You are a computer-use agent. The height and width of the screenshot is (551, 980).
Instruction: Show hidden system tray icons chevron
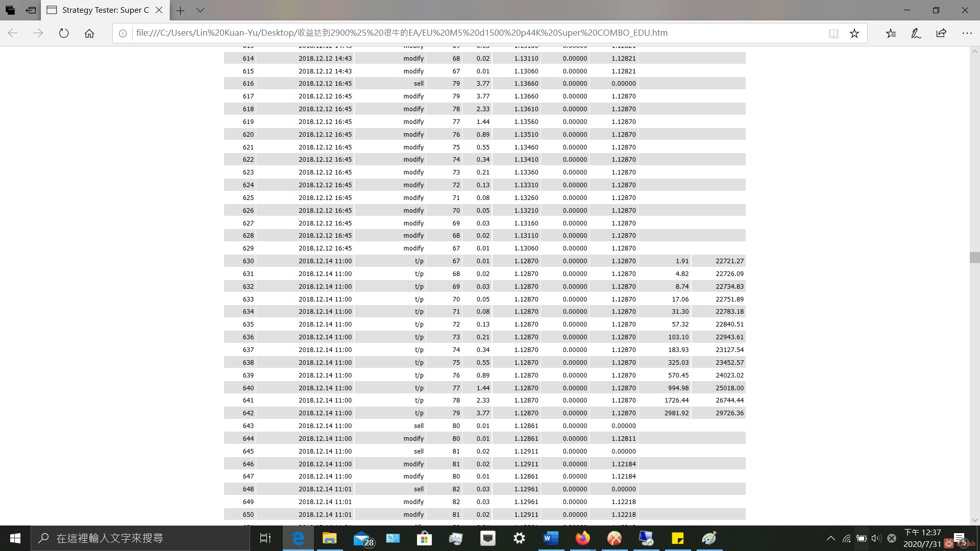(830, 538)
